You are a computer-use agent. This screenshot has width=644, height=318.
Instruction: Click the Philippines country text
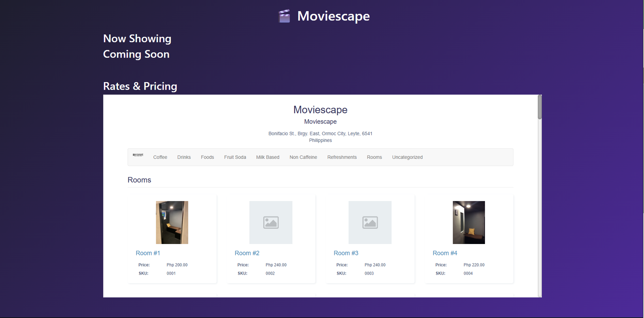point(320,140)
